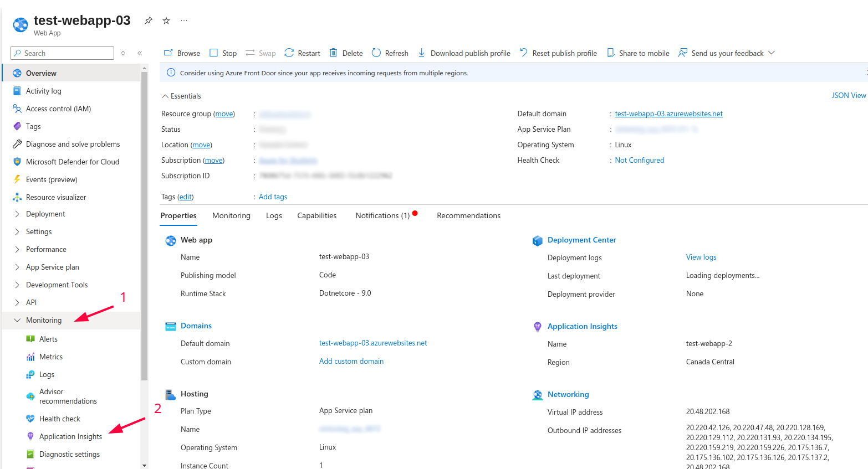Image resolution: width=868 pixels, height=469 pixels.
Task: Click the JSON View link
Action: click(848, 96)
